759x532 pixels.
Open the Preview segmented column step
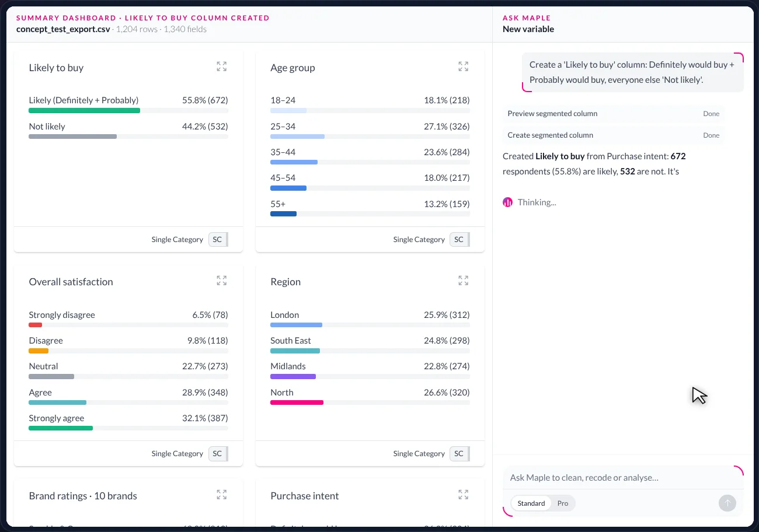point(614,114)
